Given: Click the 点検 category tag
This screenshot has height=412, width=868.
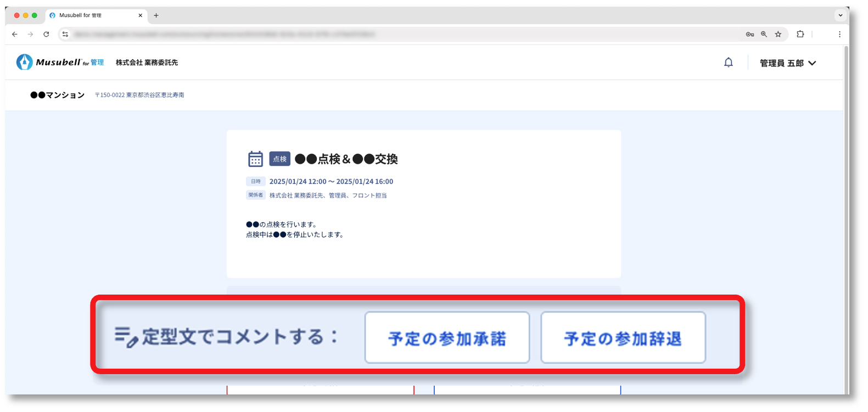Looking at the screenshot, I should tap(279, 159).
